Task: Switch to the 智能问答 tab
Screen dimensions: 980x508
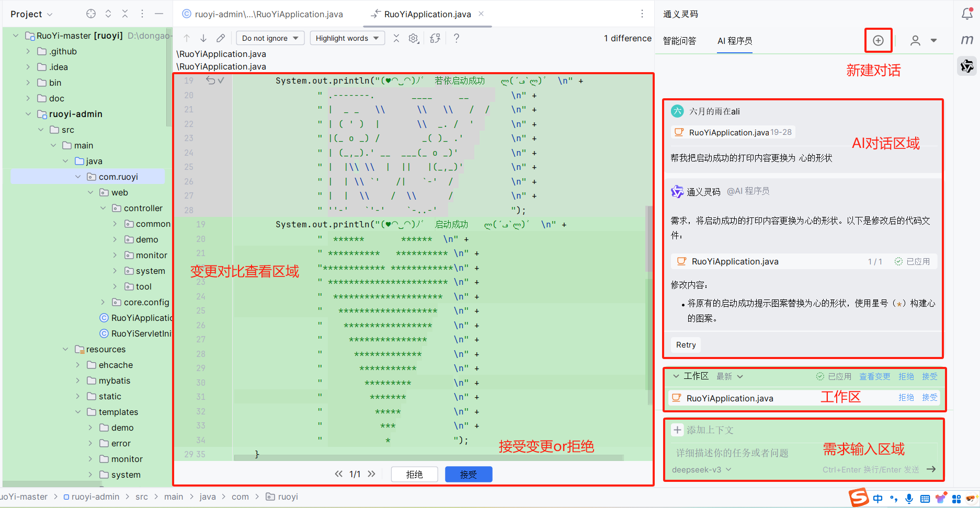Action: 679,41
